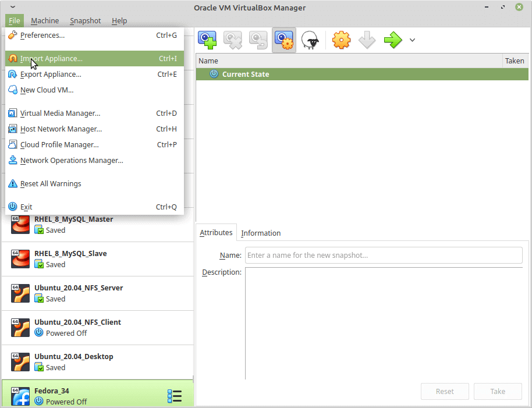Click the snapshot Name input field
The width and height of the screenshot is (532, 408).
coord(384,255)
